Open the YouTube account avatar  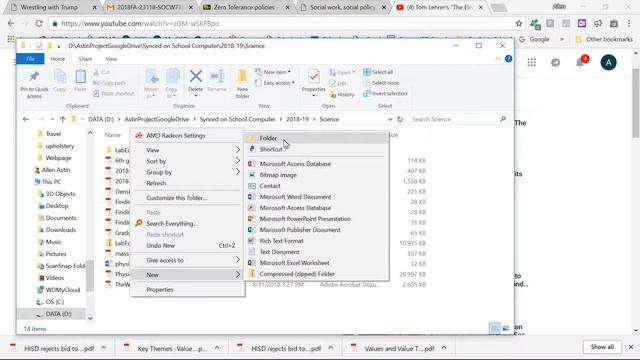pyautogui.click(x=608, y=62)
